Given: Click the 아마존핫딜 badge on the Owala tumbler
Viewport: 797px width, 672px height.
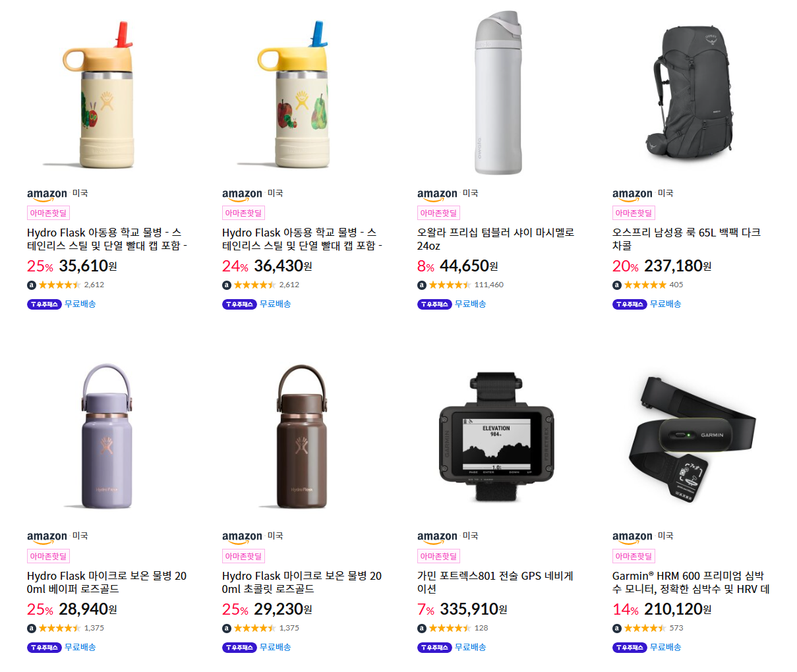Looking at the screenshot, I should (x=438, y=213).
